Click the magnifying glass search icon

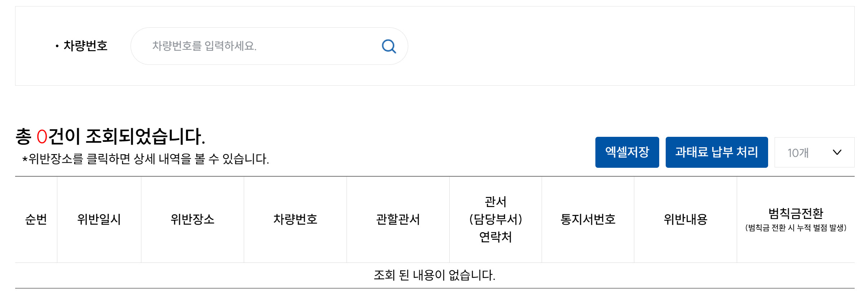click(x=388, y=46)
